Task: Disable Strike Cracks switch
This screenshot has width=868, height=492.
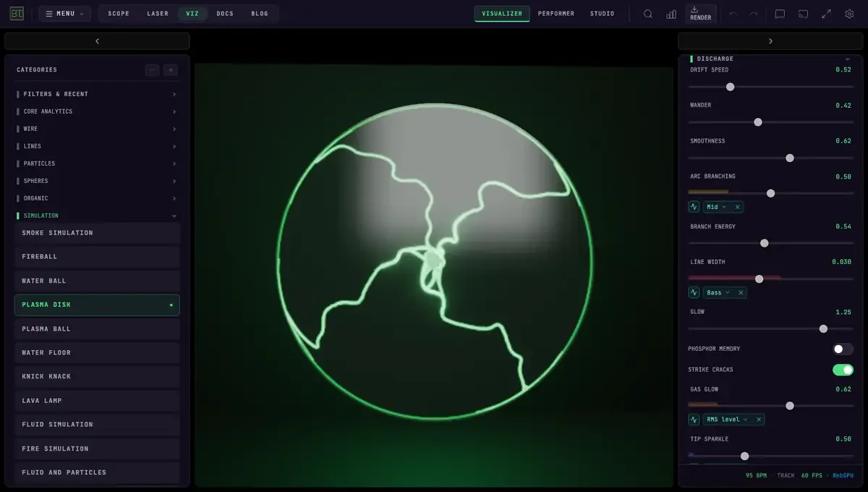Action: pyautogui.click(x=843, y=370)
